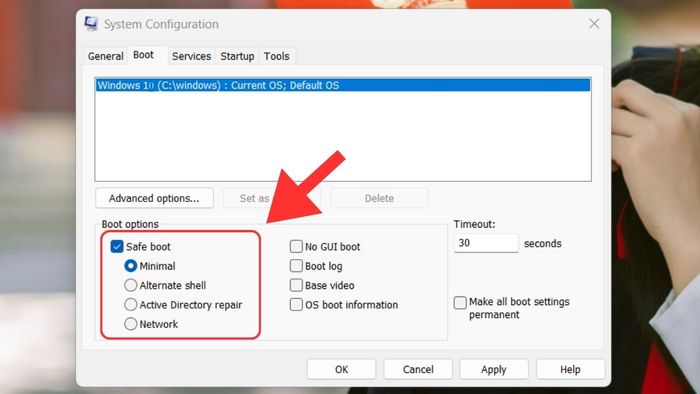Select Active Directory repair option

point(130,305)
